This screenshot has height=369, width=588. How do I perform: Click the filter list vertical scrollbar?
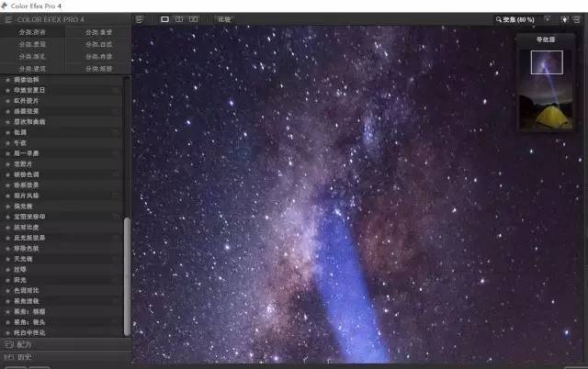(127, 276)
